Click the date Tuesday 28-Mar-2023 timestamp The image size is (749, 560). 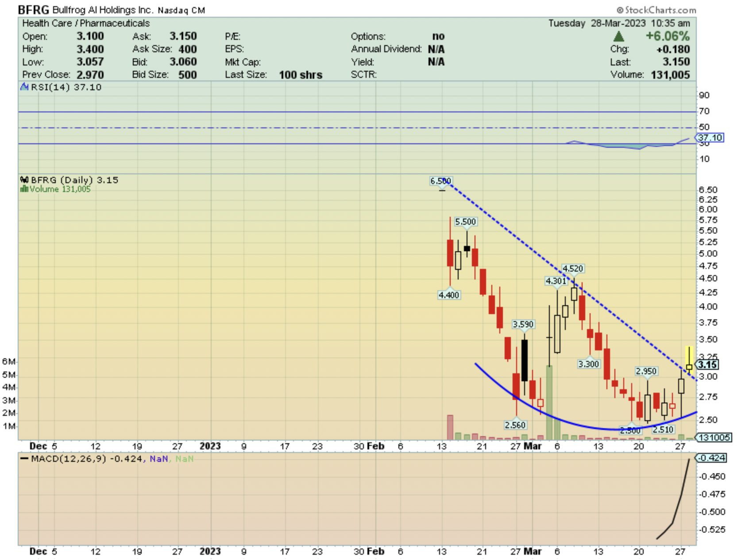click(x=619, y=23)
